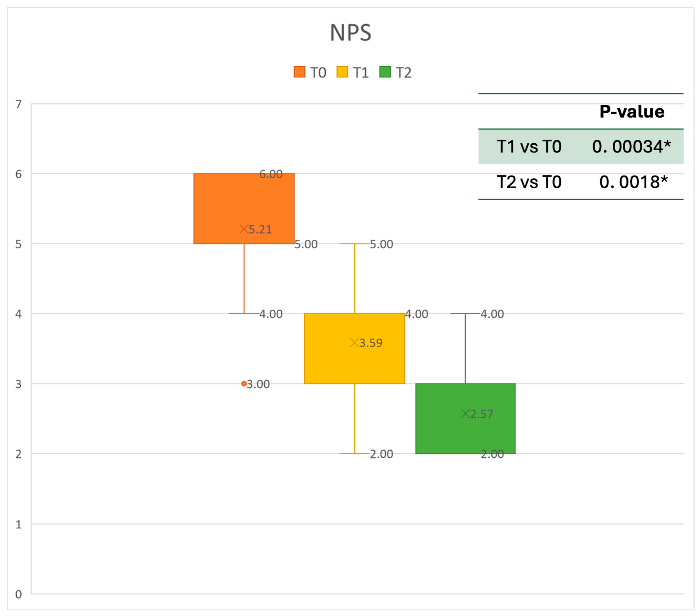Click the 0.0018* p-value cell
This screenshot has height=616, width=700.
[633, 182]
